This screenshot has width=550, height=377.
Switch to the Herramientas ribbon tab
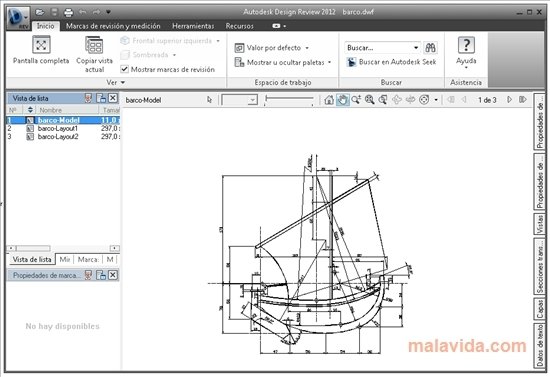[193, 26]
